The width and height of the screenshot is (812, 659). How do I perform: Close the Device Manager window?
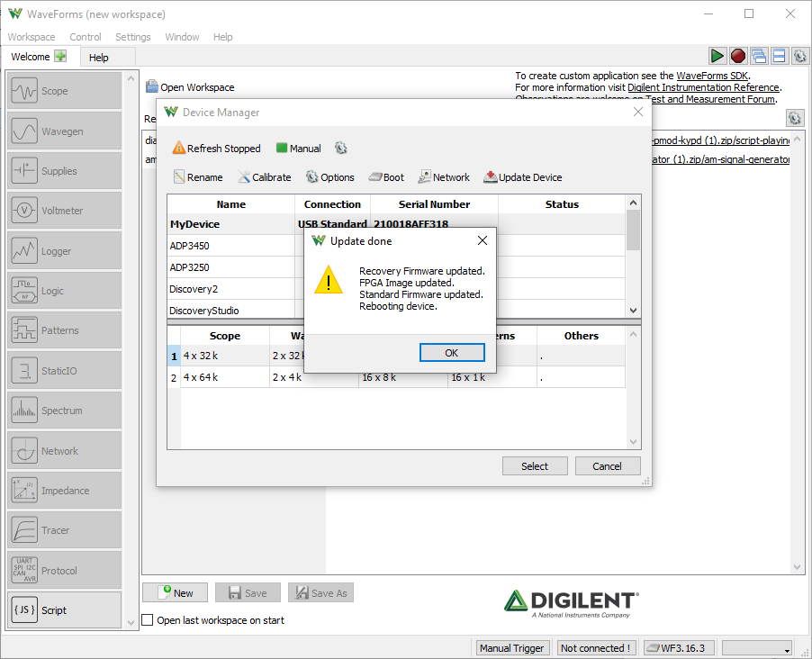click(638, 112)
